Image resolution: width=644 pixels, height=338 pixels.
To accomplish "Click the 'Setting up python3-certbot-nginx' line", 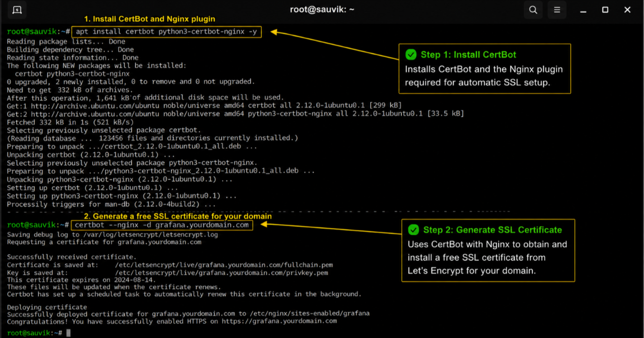I will (122, 196).
